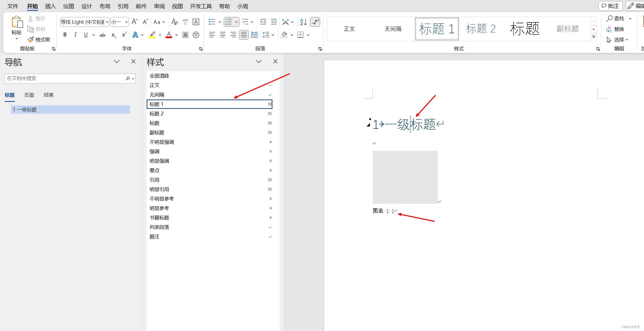
Task: Click the Format Painter brush icon
Action: 31,39
